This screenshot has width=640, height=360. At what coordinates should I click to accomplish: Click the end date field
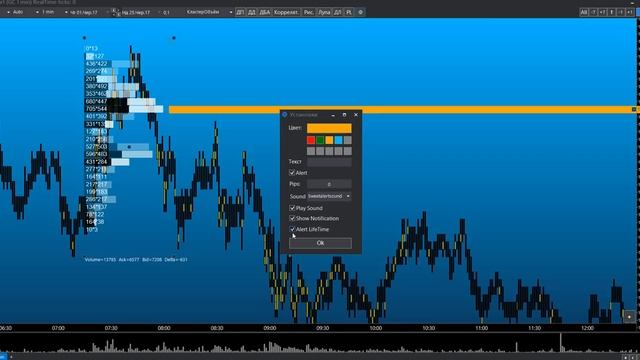click(x=136, y=12)
